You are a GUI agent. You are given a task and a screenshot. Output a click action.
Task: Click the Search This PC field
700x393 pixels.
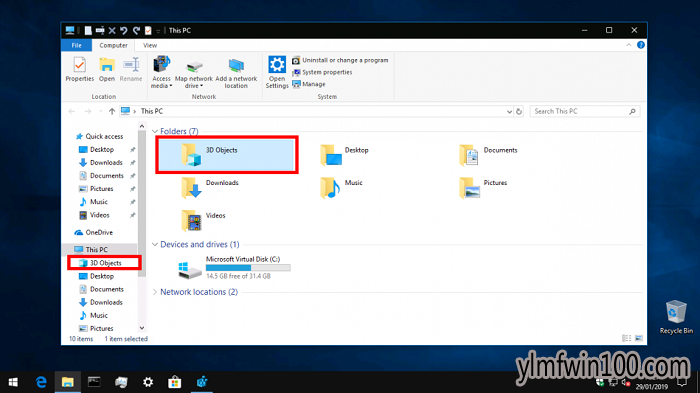click(x=585, y=112)
